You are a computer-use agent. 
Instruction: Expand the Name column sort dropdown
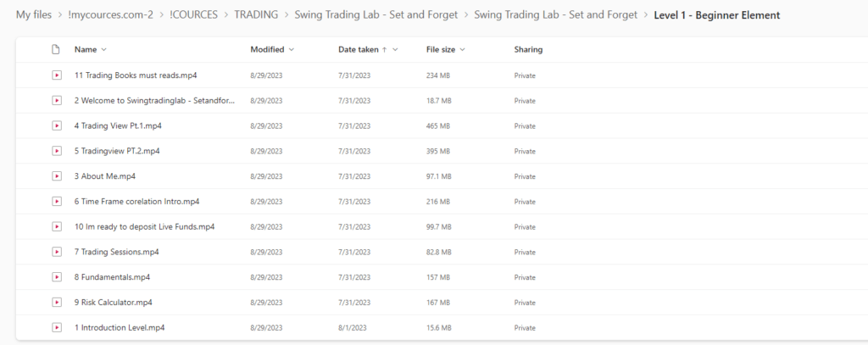click(103, 50)
